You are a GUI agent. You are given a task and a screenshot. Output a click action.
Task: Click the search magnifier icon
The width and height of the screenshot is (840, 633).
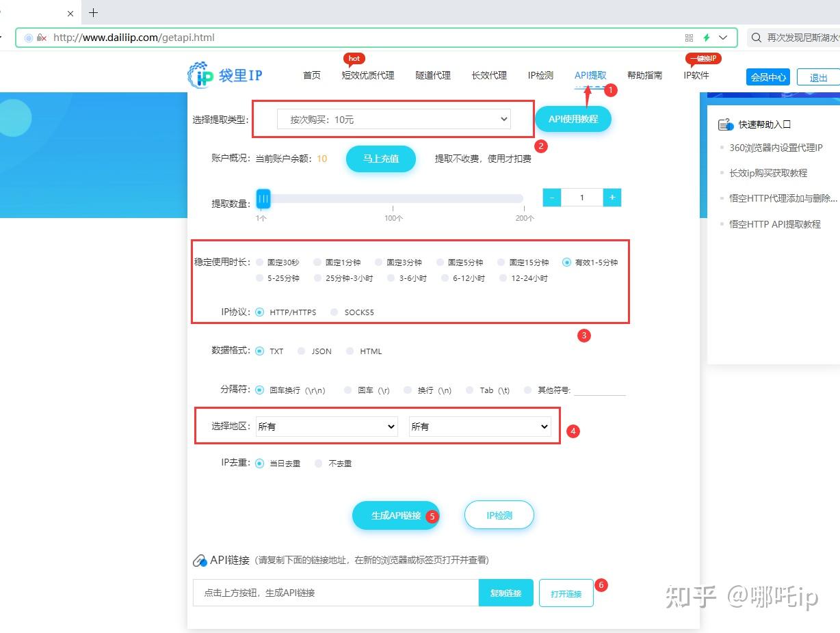756,38
